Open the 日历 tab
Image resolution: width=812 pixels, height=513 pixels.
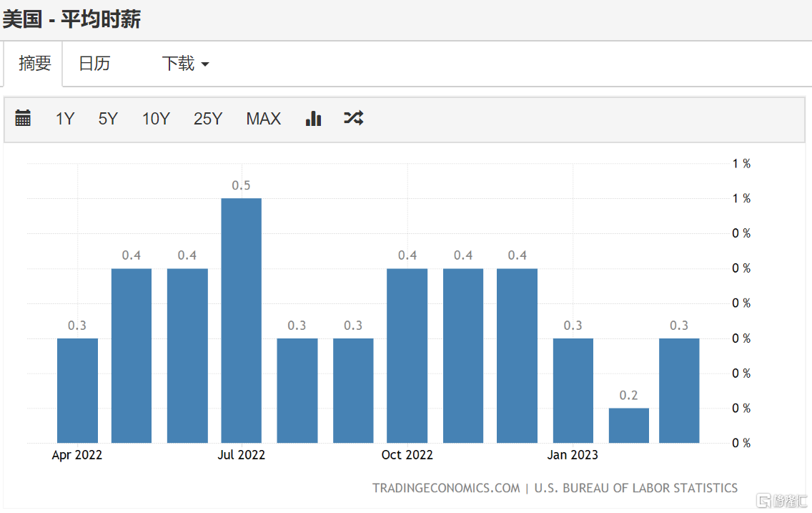click(x=94, y=64)
